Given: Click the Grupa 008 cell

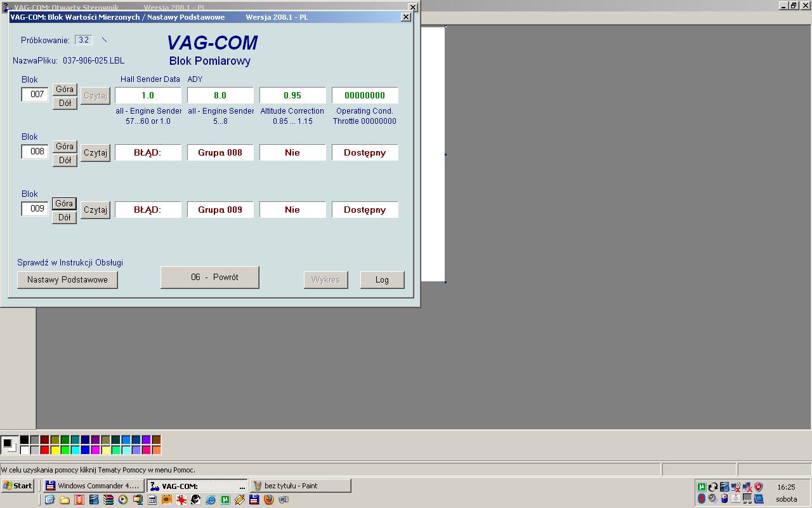Looking at the screenshot, I should (220, 152).
